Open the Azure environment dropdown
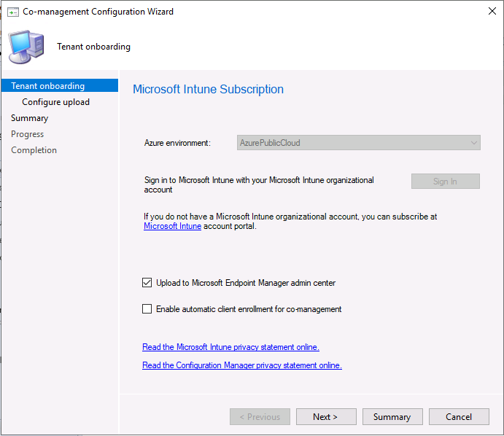This screenshot has height=436, width=504. [x=359, y=143]
